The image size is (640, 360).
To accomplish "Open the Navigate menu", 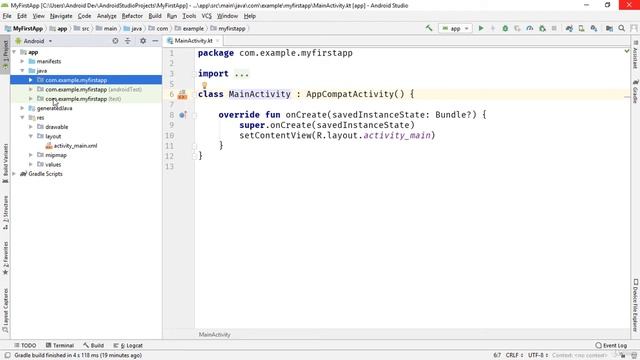I will (x=61, y=16).
